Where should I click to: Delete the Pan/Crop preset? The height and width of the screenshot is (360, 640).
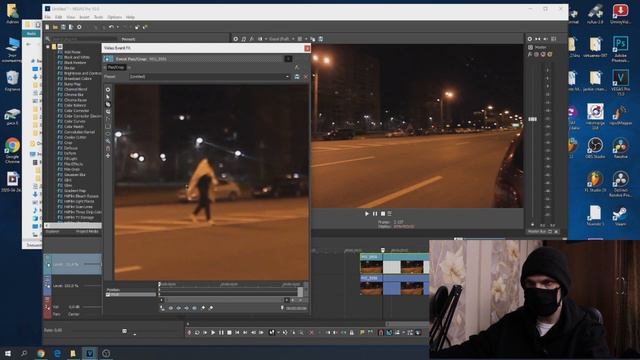click(x=305, y=76)
